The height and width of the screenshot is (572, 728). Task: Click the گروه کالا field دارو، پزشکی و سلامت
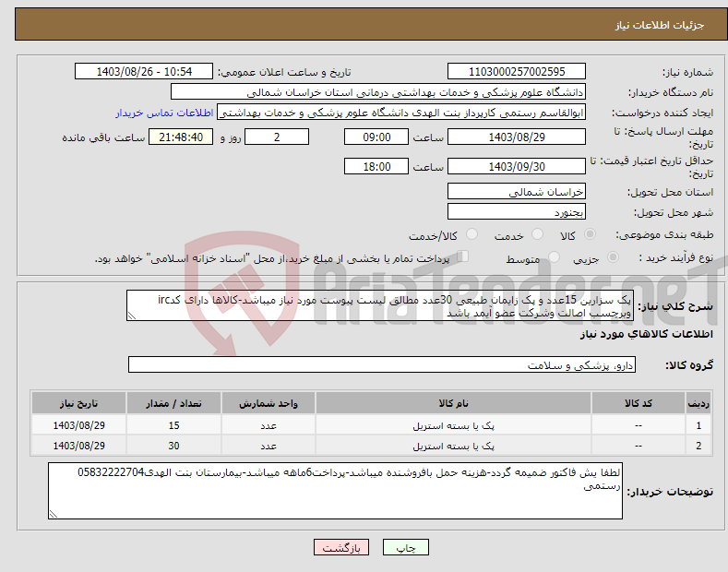coord(382,365)
